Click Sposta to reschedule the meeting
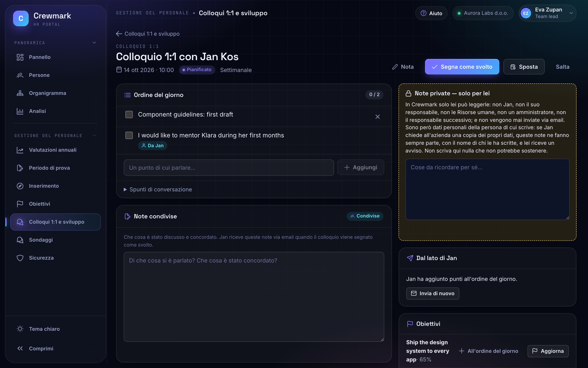588x368 pixels. 524,67
